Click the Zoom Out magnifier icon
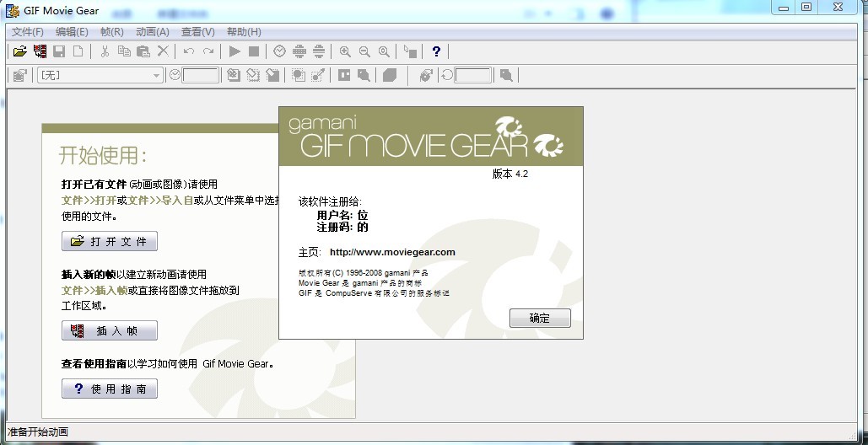Viewport: 868px width, 445px height. [x=364, y=51]
